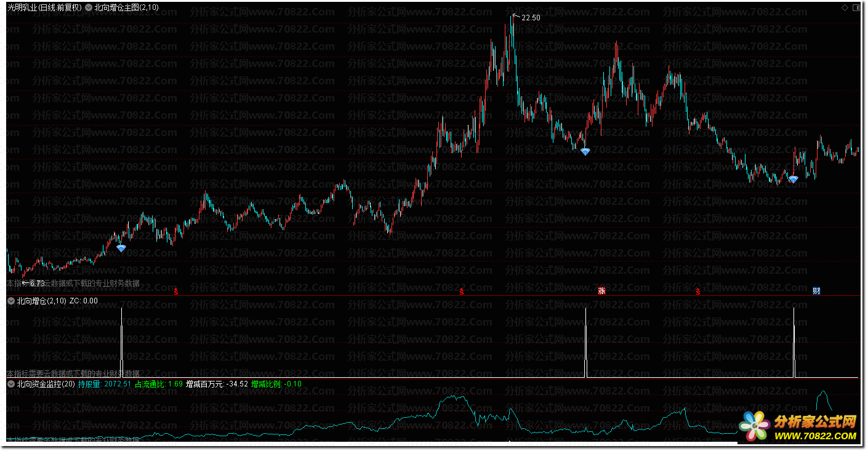
Task: Click the second red $ marker from the left
Action: (462, 291)
